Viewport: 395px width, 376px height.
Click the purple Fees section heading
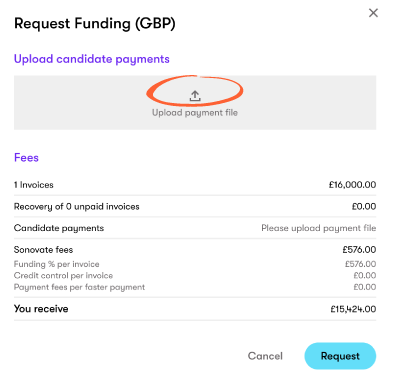(26, 157)
